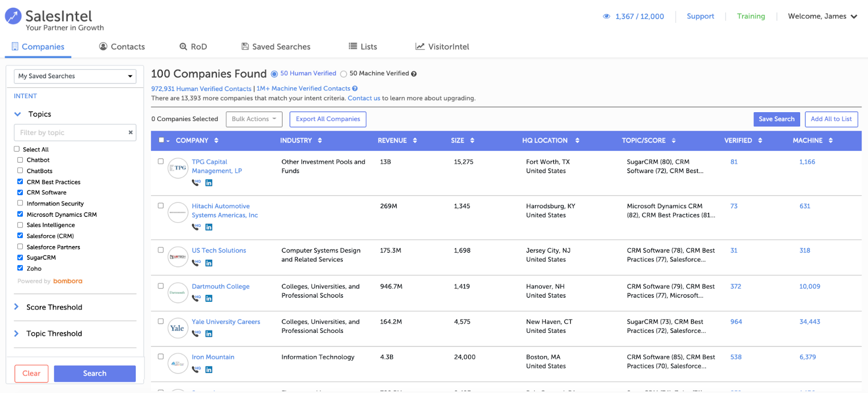Sort by Revenue column arrows
868x393 pixels.
(415, 140)
